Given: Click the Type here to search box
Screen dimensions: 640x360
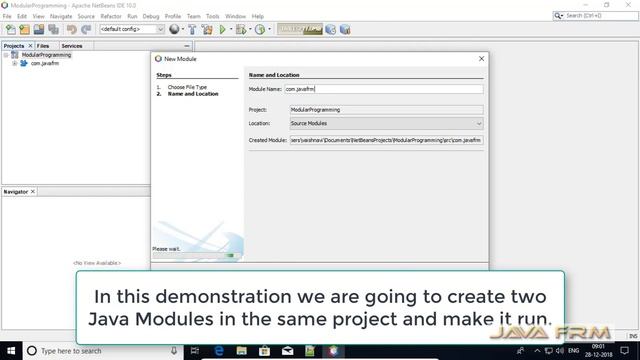Looking at the screenshot, I should point(102,351).
